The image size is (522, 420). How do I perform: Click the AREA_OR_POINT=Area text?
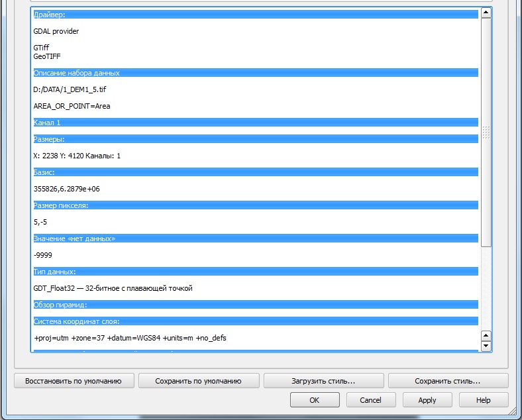[x=72, y=106]
